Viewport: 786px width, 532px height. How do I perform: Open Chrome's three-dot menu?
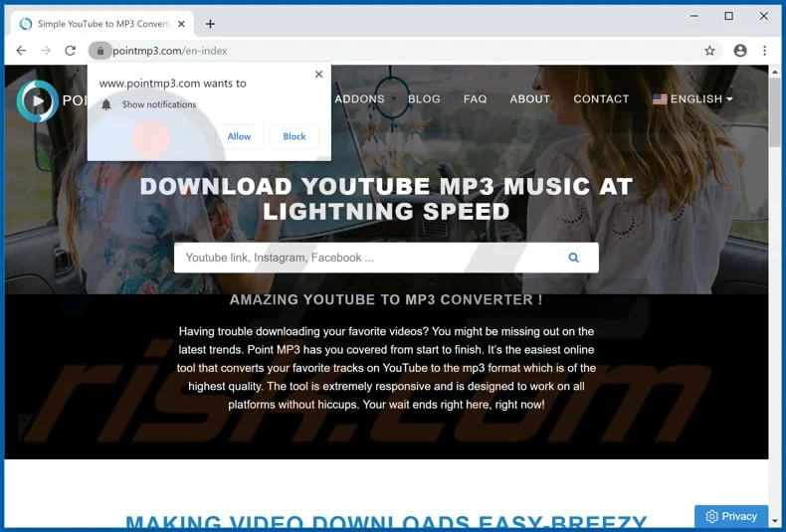pos(764,51)
